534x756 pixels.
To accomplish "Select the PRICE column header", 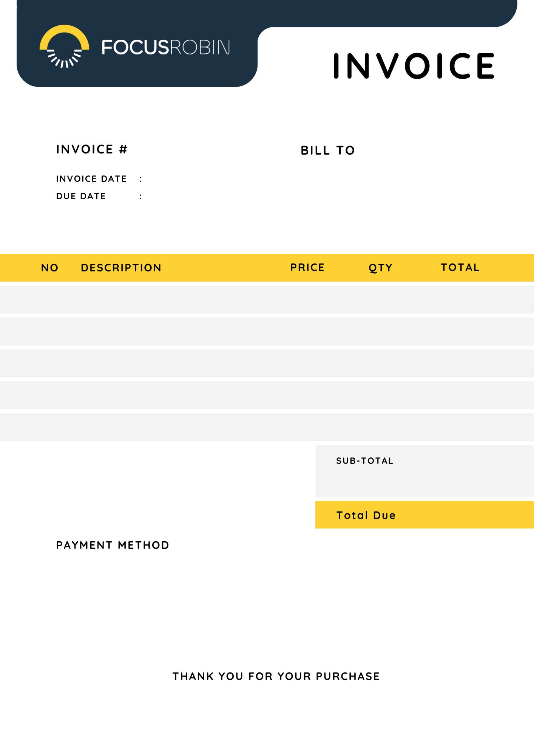I will [x=307, y=268].
